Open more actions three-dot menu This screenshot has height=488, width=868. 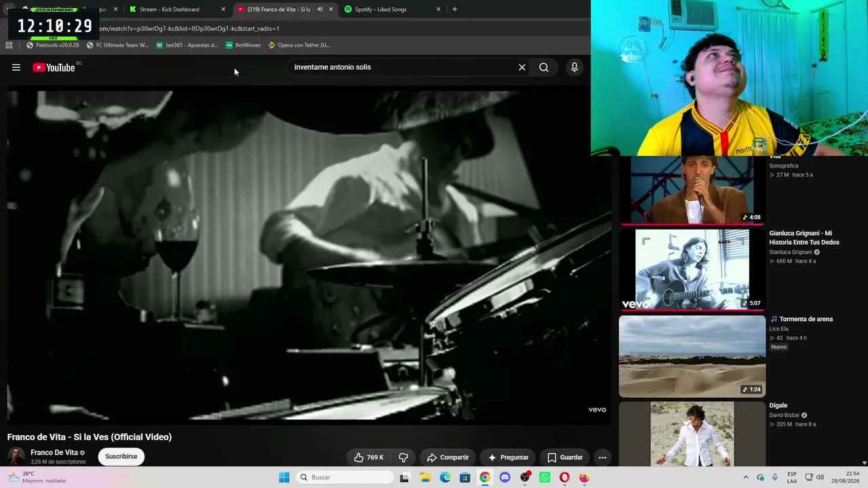602,457
